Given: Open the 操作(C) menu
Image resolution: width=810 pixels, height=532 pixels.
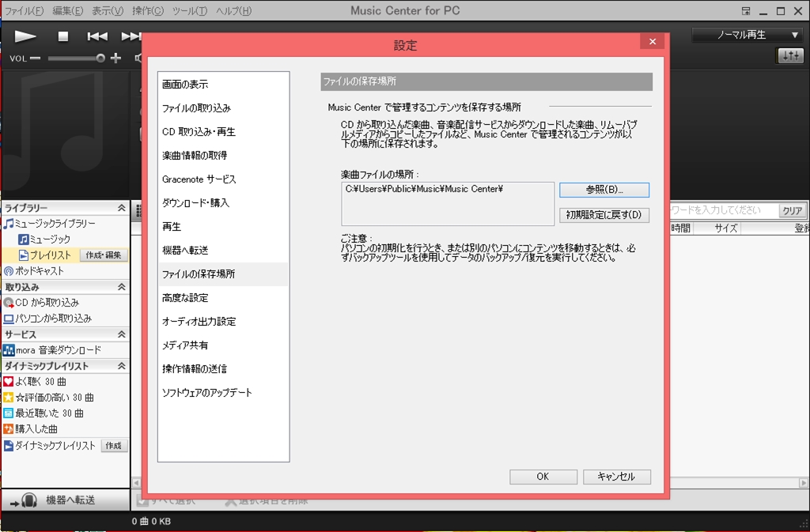Looking at the screenshot, I should [x=148, y=11].
